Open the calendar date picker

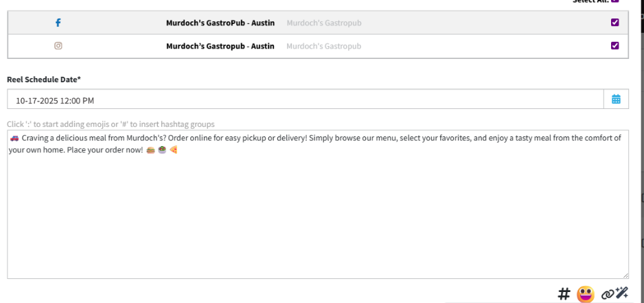pos(616,99)
